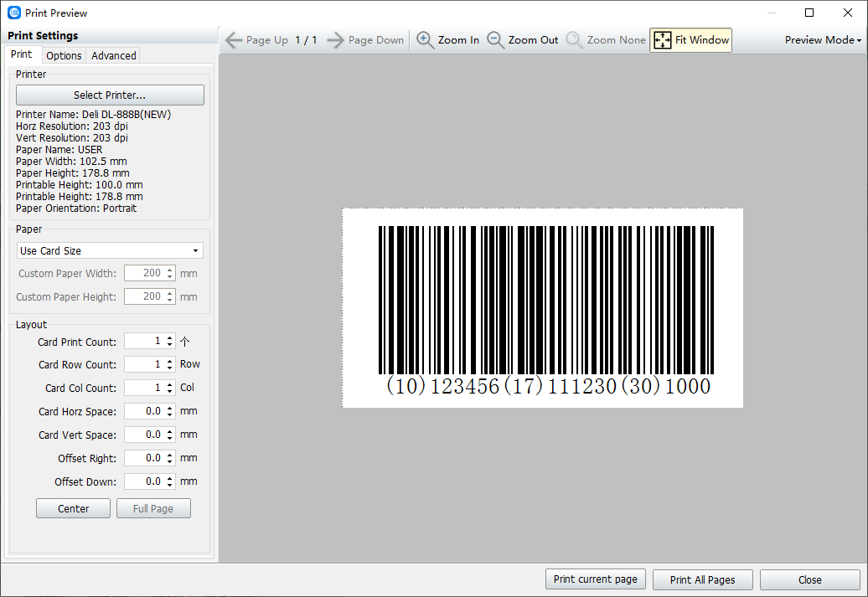
Task: Decrease the Card Row Count
Action: pos(170,368)
